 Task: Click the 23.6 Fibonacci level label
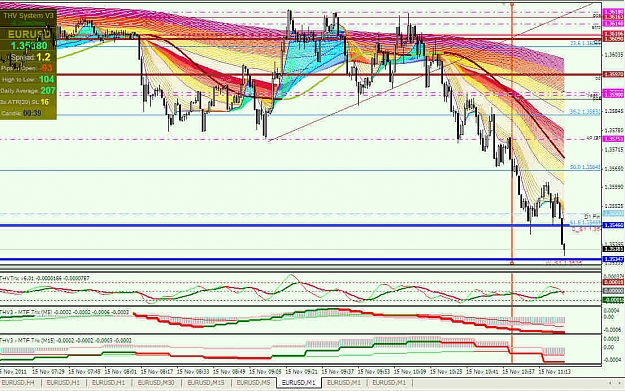pos(585,43)
